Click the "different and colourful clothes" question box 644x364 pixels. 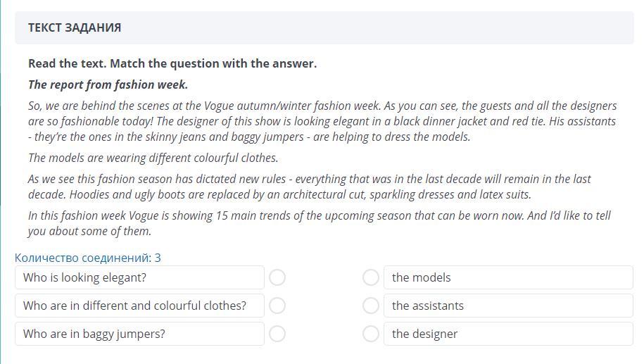(x=139, y=306)
